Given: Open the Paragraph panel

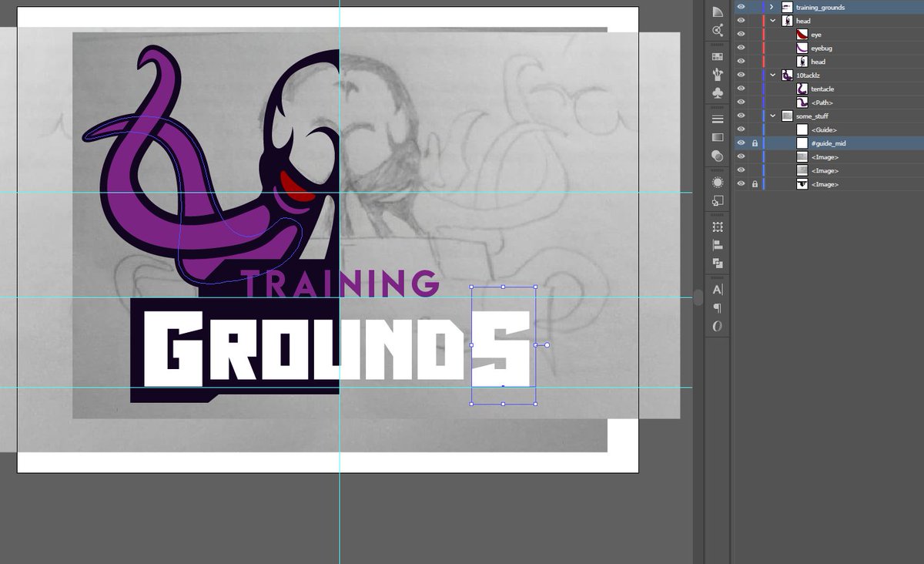Looking at the screenshot, I should [718, 308].
